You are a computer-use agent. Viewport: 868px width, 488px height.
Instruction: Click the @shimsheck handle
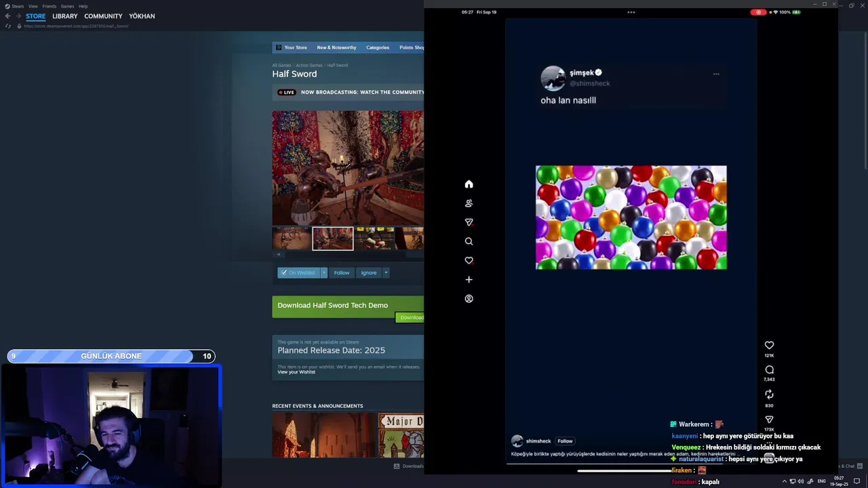click(x=590, y=83)
